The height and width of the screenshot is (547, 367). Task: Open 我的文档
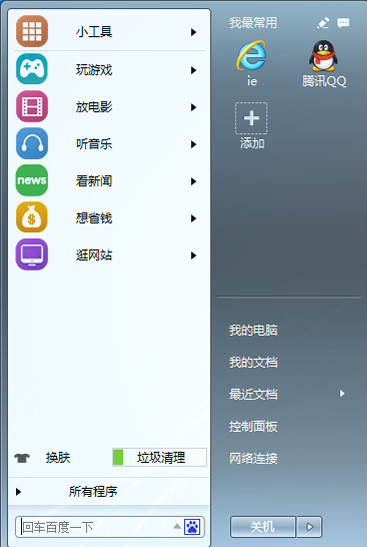(253, 362)
